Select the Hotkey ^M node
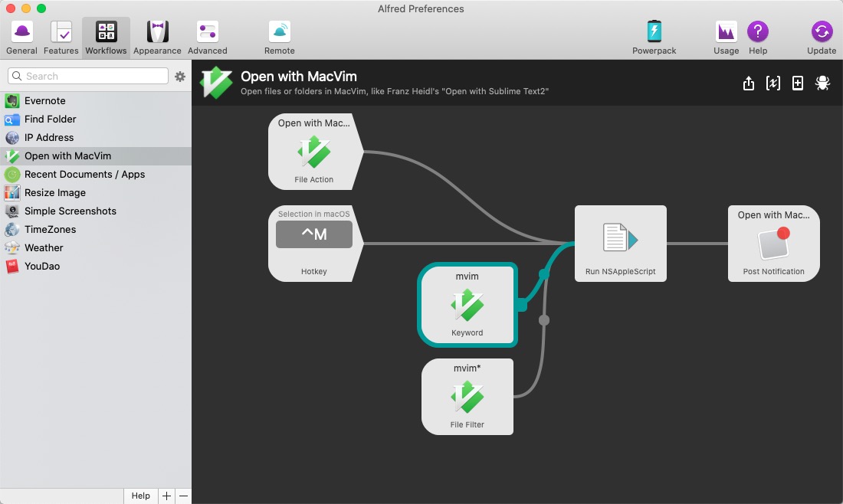 315,244
